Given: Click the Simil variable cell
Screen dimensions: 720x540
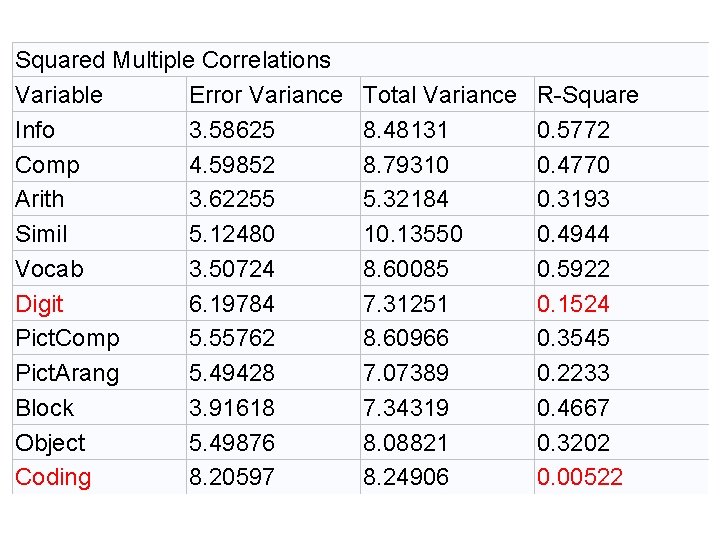Looking at the screenshot, I should [x=41, y=234].
